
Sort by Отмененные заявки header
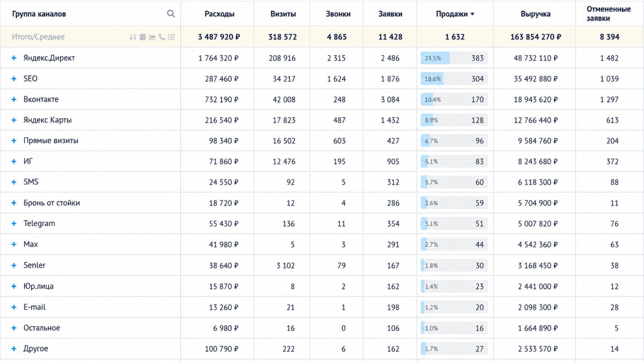(609, 14)
